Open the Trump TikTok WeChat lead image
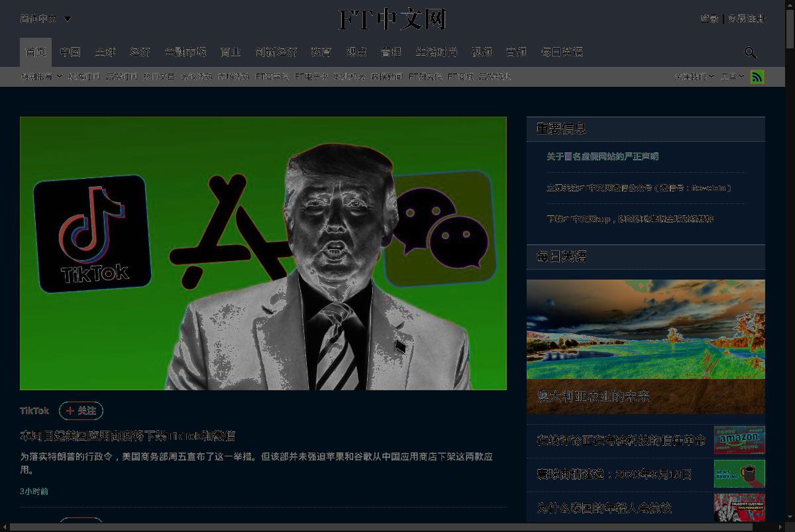This screenshot has width=795, height=532. coord(263,253)
